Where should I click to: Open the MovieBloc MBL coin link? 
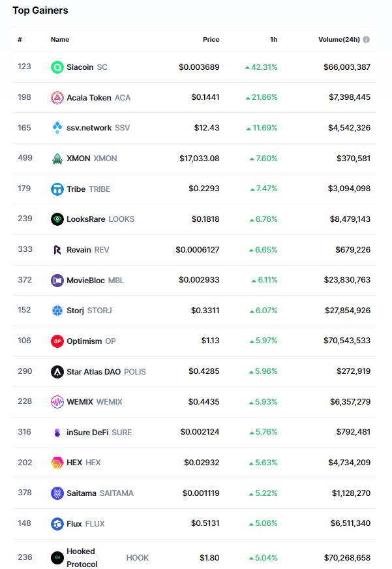pyautogui.click(x=95, y=281)
